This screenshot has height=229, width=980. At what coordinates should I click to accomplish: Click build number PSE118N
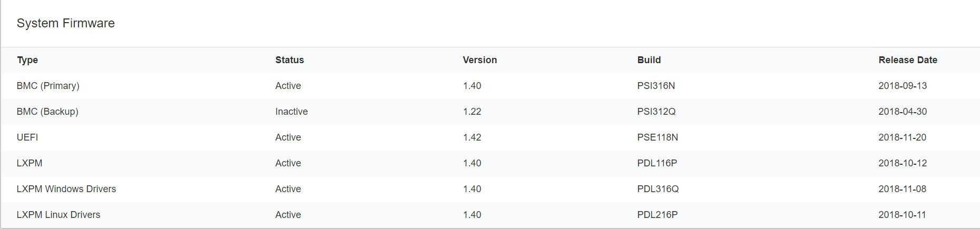657,137
